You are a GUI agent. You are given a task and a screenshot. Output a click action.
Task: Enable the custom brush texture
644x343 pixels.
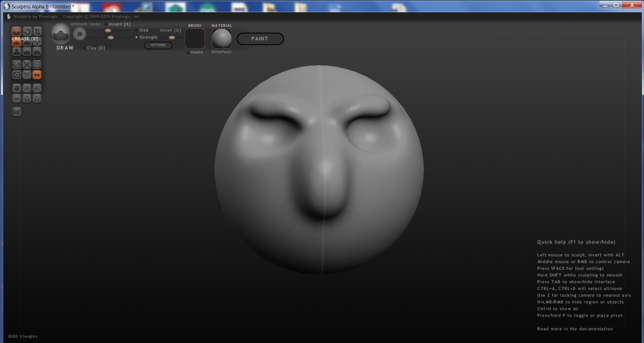click(x=195, y=52)
